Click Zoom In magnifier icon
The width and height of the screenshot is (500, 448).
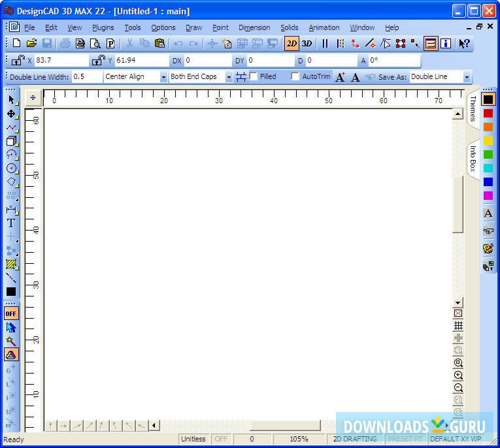pos(458,375)
